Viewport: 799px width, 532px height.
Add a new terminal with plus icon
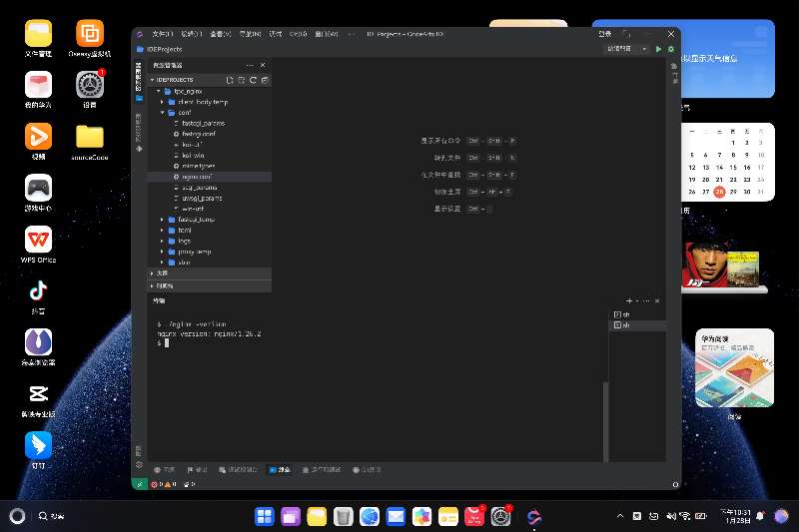pyautogui.click(x=629, y=300)
